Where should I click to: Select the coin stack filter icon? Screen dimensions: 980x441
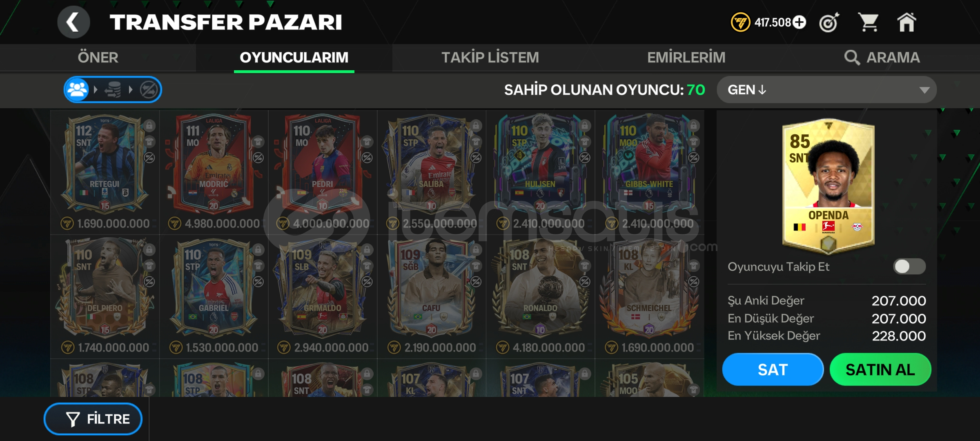coord(113,89)
